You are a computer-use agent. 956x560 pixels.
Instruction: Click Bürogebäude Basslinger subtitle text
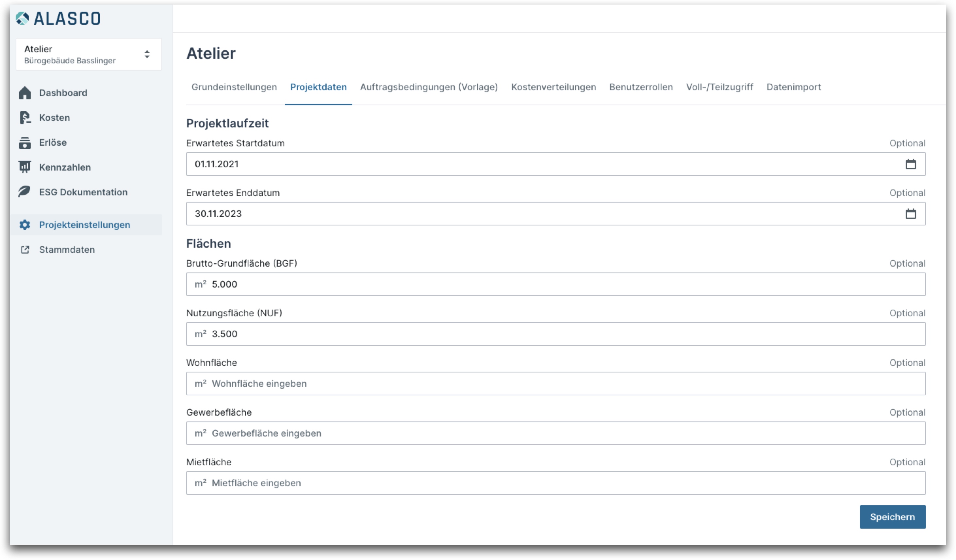click(x=70, y=61)
